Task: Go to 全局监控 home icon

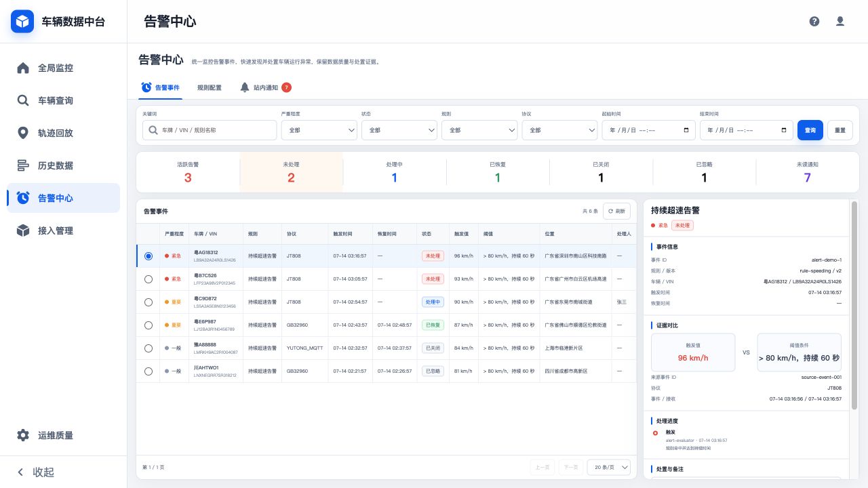Action: (23, 68)
